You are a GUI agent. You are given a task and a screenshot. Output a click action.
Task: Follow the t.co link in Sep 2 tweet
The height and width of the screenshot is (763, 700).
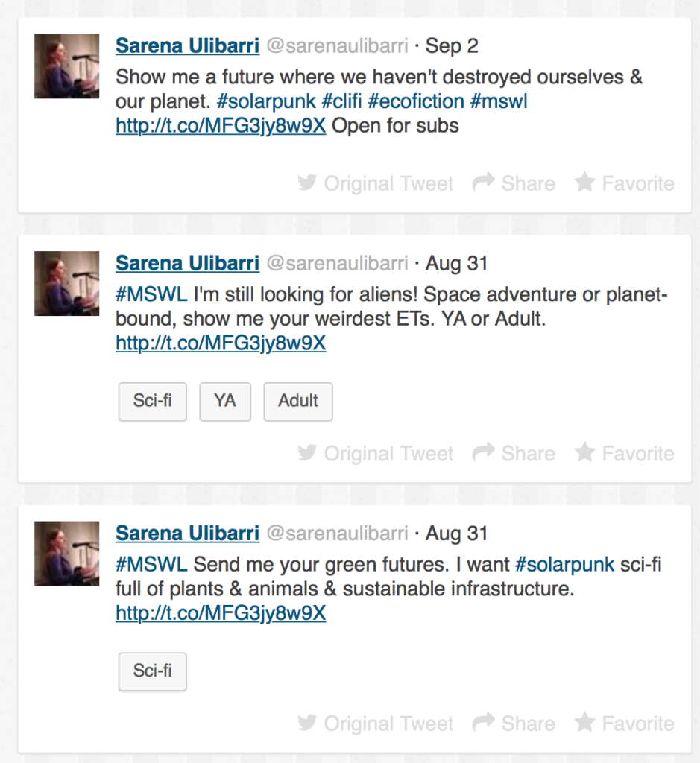tap(221, 126)
